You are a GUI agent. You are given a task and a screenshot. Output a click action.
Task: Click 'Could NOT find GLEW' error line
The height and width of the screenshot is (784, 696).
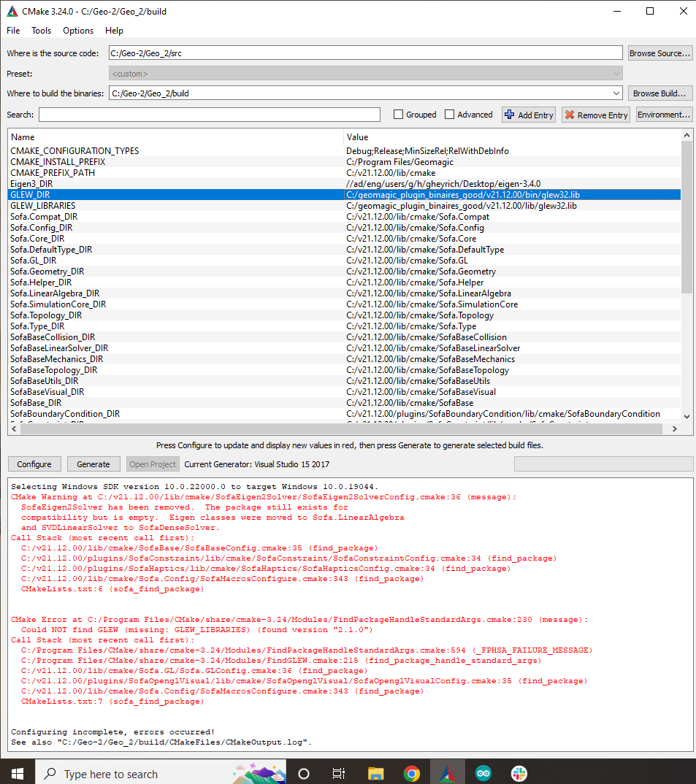pyautogui.click(x=196, y=630)
